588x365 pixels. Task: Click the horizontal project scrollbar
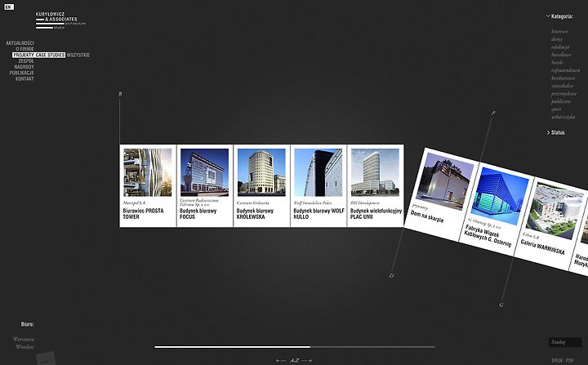(295, 347)
